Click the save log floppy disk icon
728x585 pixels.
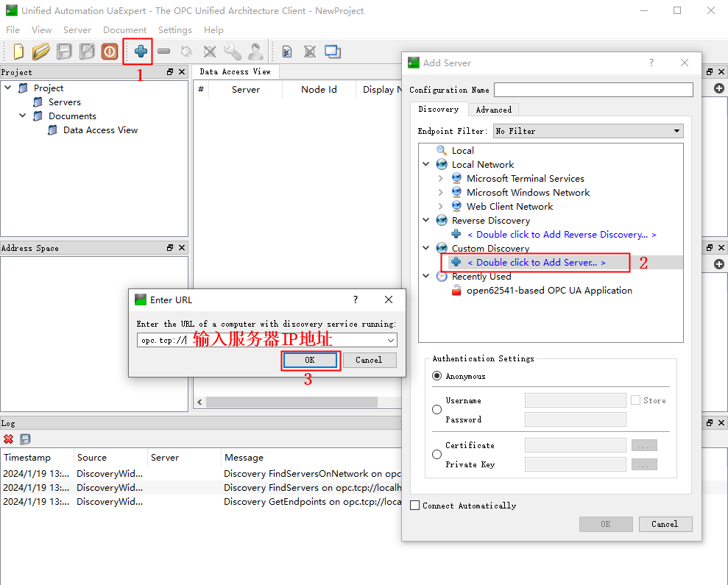pyautogui.click(x=25, y=439)
